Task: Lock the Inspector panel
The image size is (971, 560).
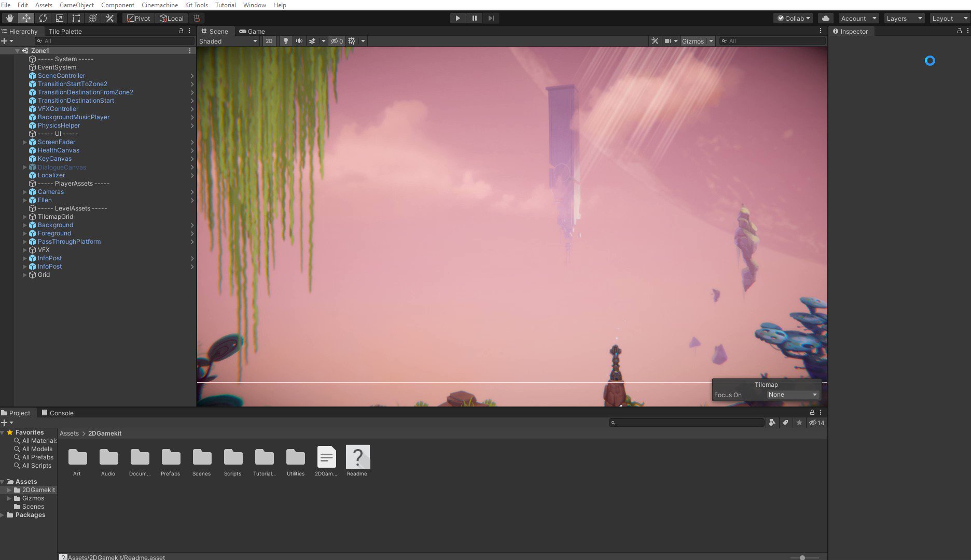Action: pyautogui.click(x=960, y=31)
